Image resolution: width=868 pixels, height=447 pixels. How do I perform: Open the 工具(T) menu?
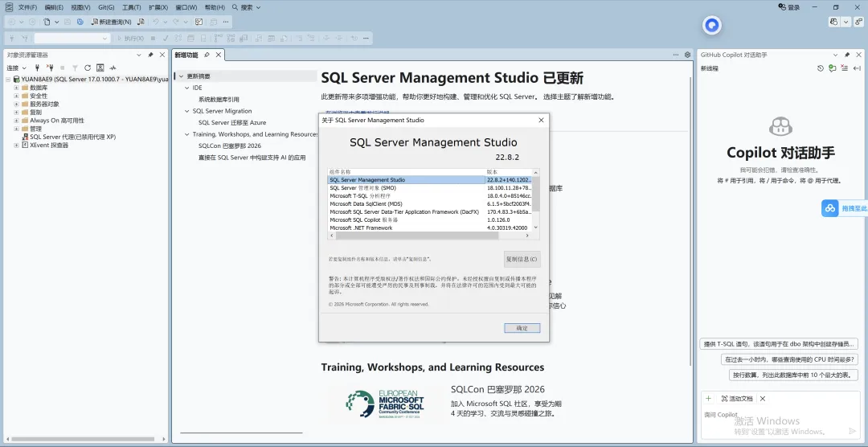132,7
